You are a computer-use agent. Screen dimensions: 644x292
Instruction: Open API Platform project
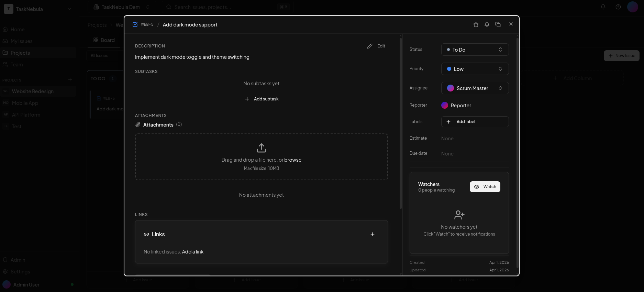tap(38, 115)
